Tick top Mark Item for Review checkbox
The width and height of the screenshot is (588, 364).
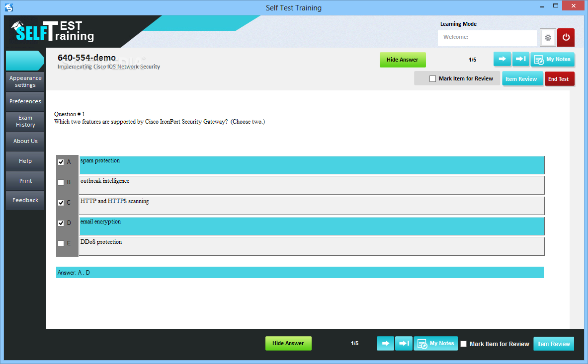point(433,78)
